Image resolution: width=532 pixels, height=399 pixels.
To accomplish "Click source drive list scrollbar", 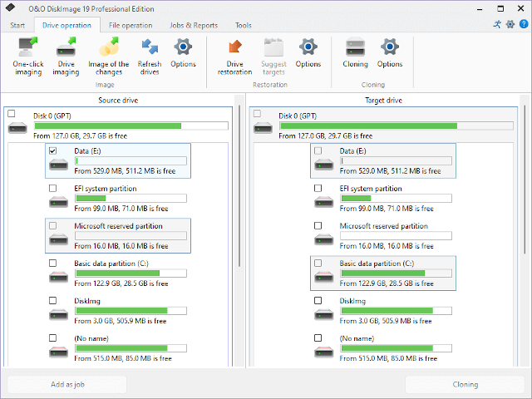I will tap(239, 186).
